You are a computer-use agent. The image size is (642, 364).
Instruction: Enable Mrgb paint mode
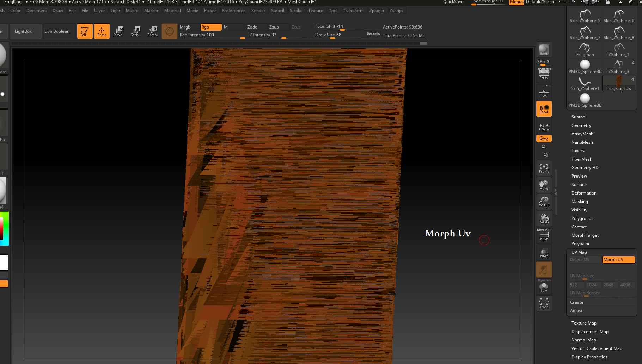[x=189, y=27]
